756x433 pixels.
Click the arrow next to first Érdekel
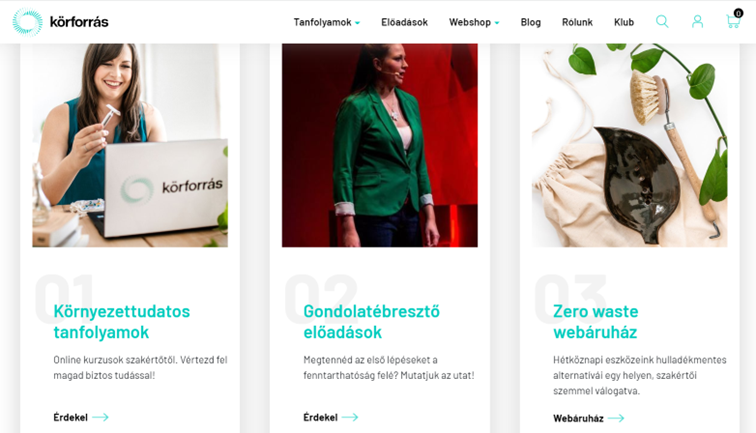click(100, 418)
